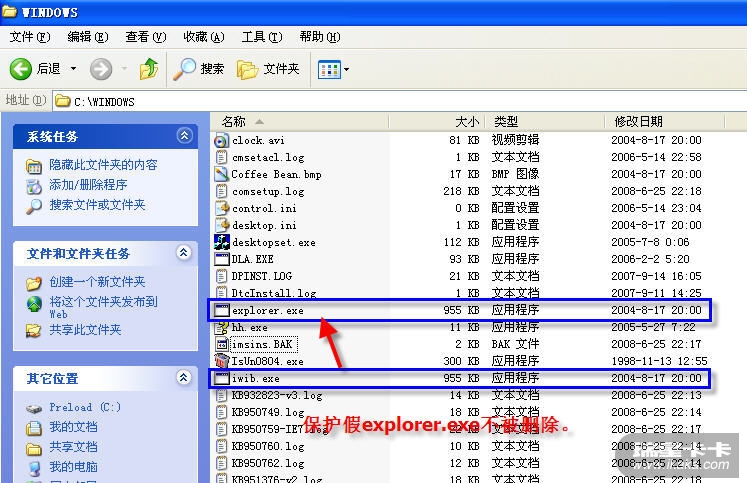This screenshot has width=747, height=483.
Task: Click 共享此文件夹 link
Action: click(x=85, y=330)
